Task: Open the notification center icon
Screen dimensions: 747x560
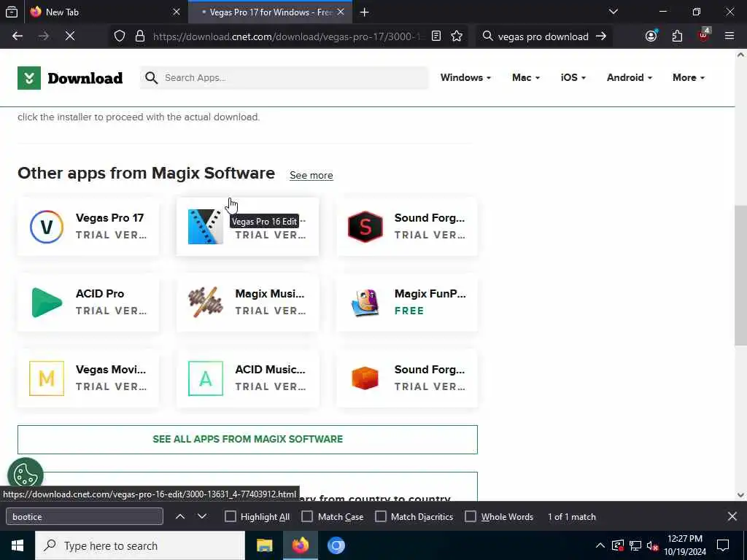Action: tap(723, 545)
